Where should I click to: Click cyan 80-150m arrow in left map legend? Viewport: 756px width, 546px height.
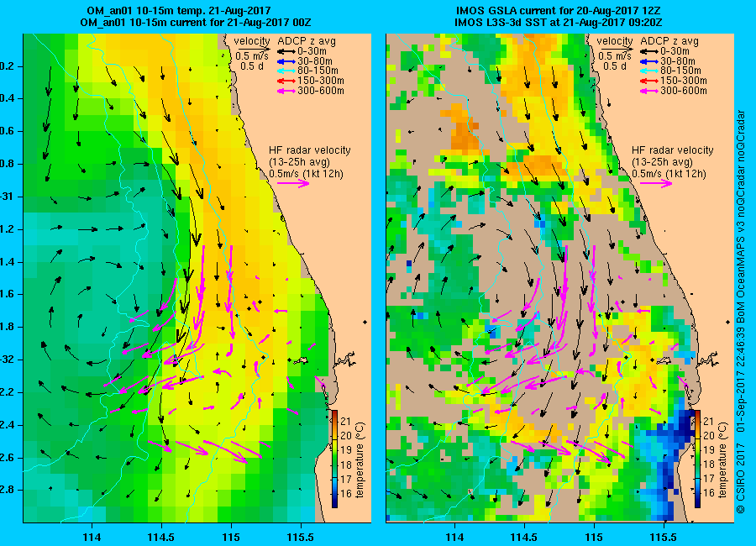point(286,71)
